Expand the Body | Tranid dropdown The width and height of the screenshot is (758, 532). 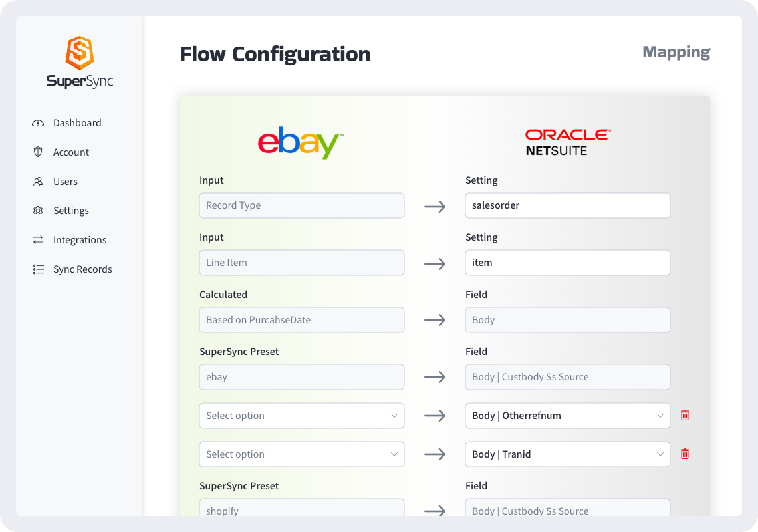click(567, 454)
